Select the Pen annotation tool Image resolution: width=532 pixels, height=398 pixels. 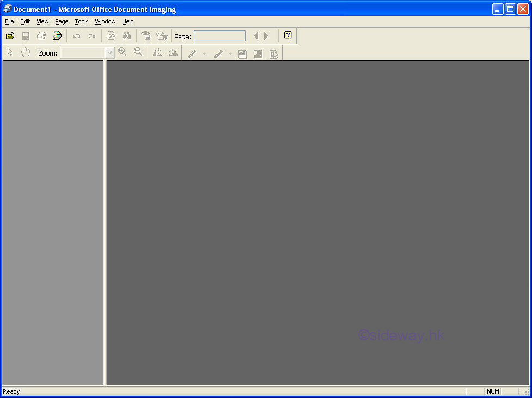click(x=192, y=54)
